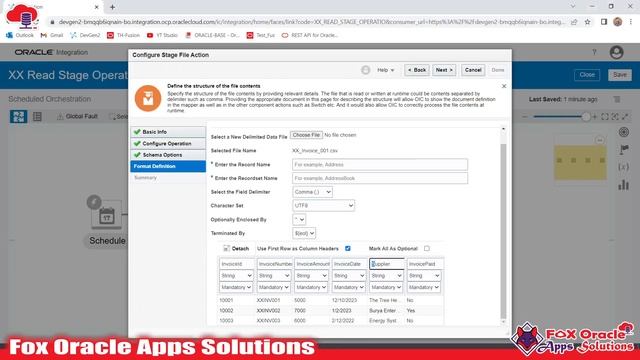Go to Schema Options step

tap(168, 155)
